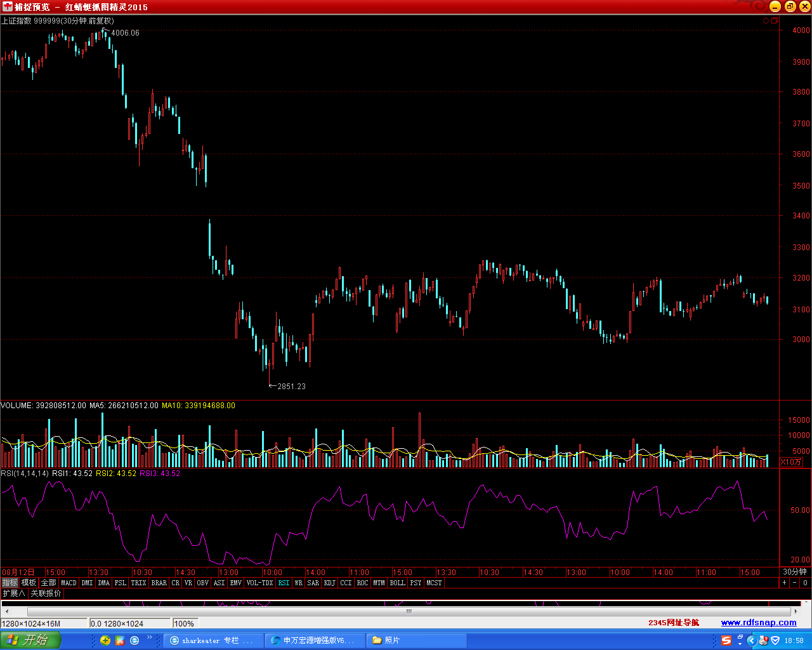Click the 1280×1024×16M status field
This screenshot has width=812, height=650.
pyautogui.click(x=43, y=624)
